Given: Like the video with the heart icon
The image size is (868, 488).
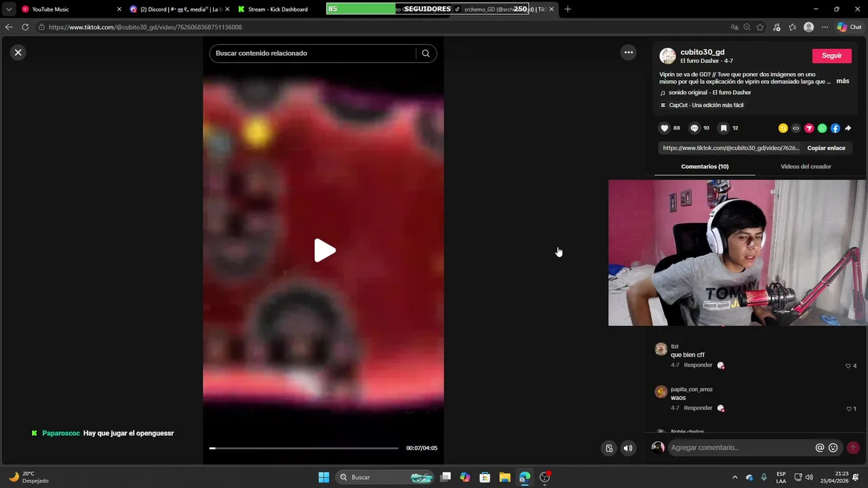Looking at the screenshot, I should click(665, 128).
